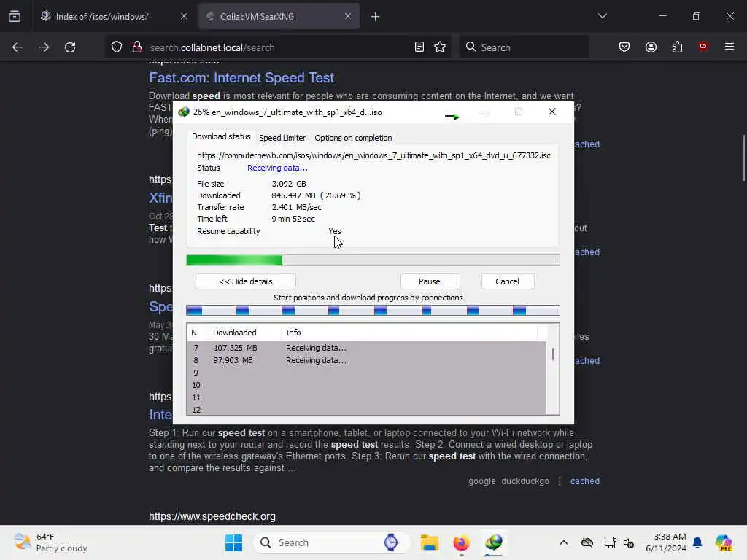
Task: Select connection row number 12
Action: coord(366,410)
